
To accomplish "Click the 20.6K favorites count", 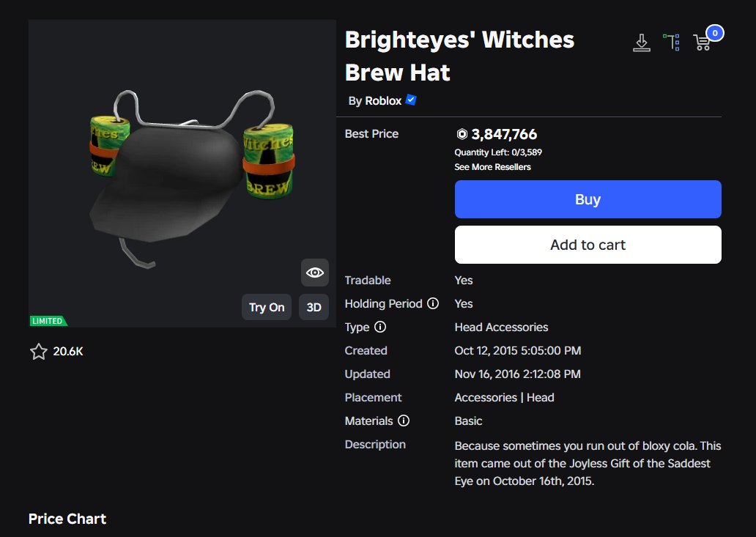I will (68, 352).
